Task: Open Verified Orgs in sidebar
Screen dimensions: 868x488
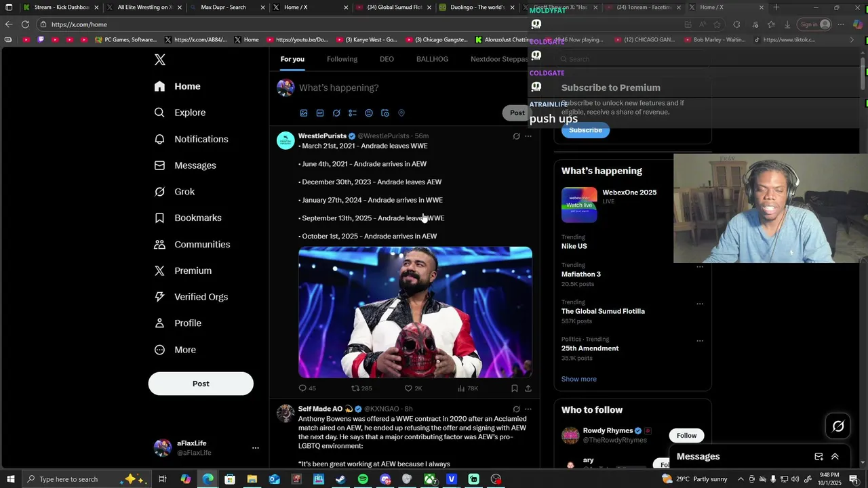Action: click(191, 297)
